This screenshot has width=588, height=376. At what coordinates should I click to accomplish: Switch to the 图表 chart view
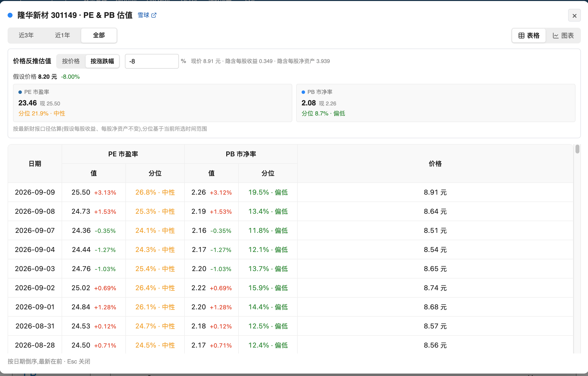pos(563,36)
